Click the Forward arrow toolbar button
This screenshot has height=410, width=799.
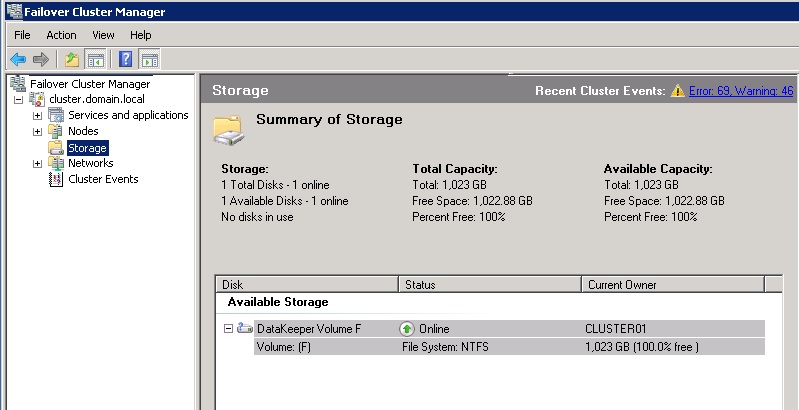(40, 60)
